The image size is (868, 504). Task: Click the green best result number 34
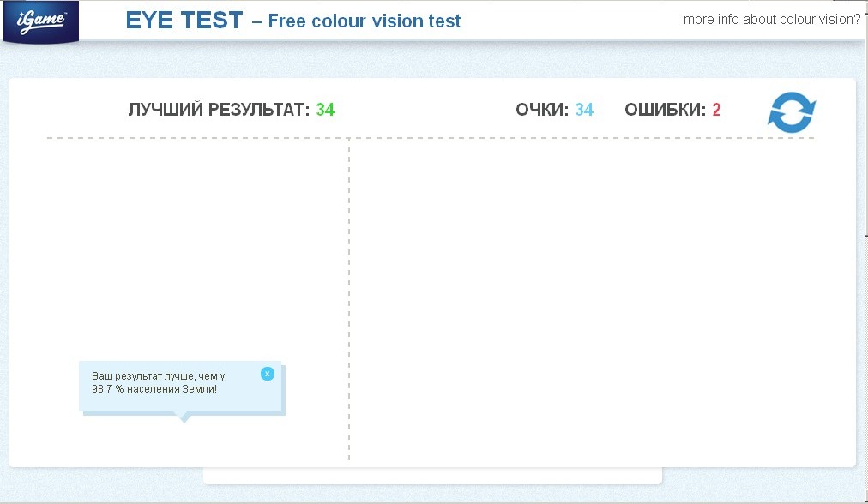pos(326,110)
